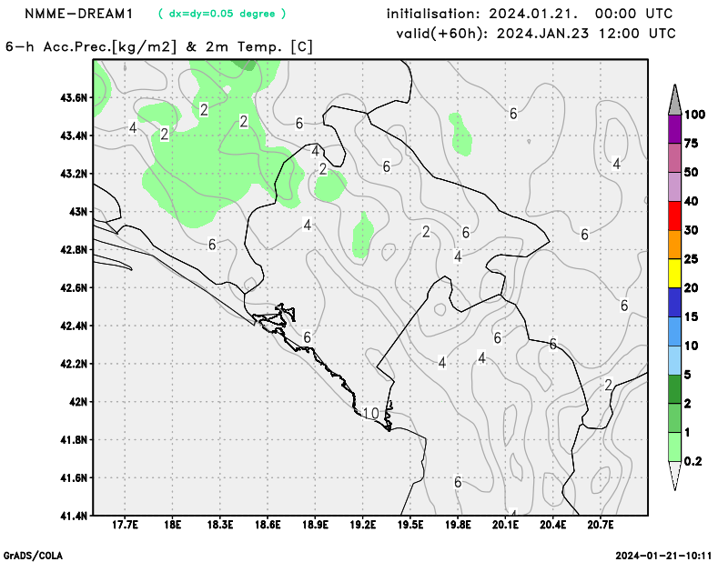Viewport: 728px width, 562px height.
Task: Click the 41.6N latitude label
Action: coord(74,477)
